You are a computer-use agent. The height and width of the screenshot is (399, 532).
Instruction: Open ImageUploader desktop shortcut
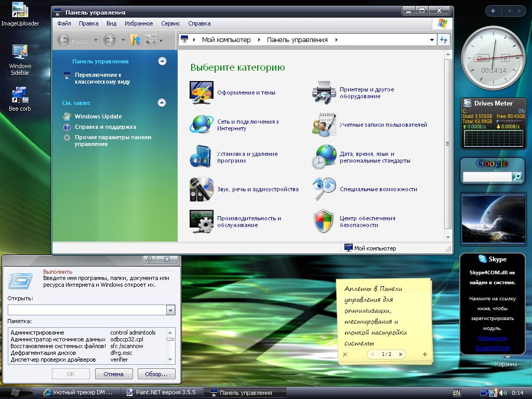click(20, 14)
